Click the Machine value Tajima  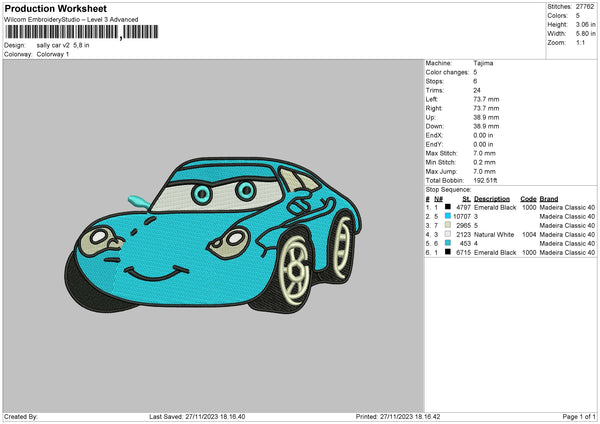[483, 63]
